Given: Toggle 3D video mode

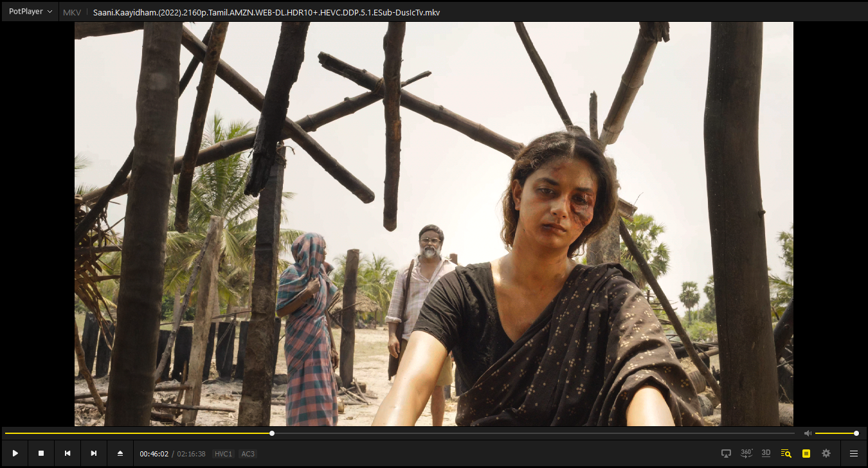Looking at the screenshot, I should (766, 453).
